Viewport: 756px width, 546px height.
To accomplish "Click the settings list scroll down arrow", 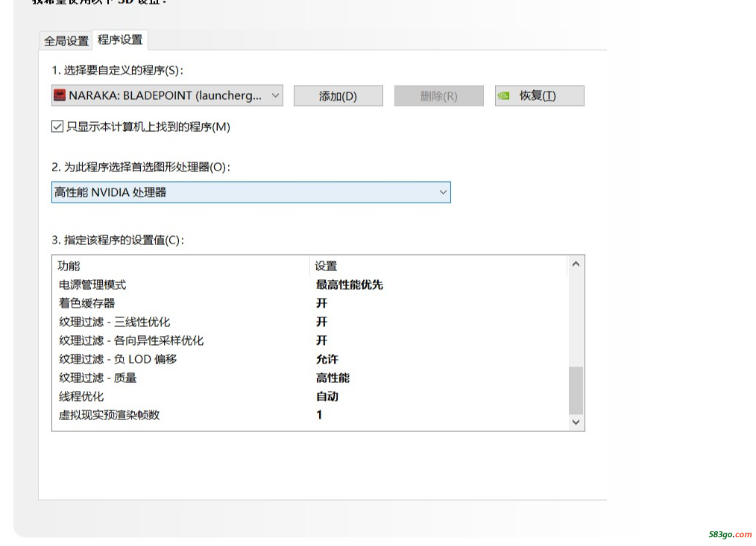I will 576,422.
